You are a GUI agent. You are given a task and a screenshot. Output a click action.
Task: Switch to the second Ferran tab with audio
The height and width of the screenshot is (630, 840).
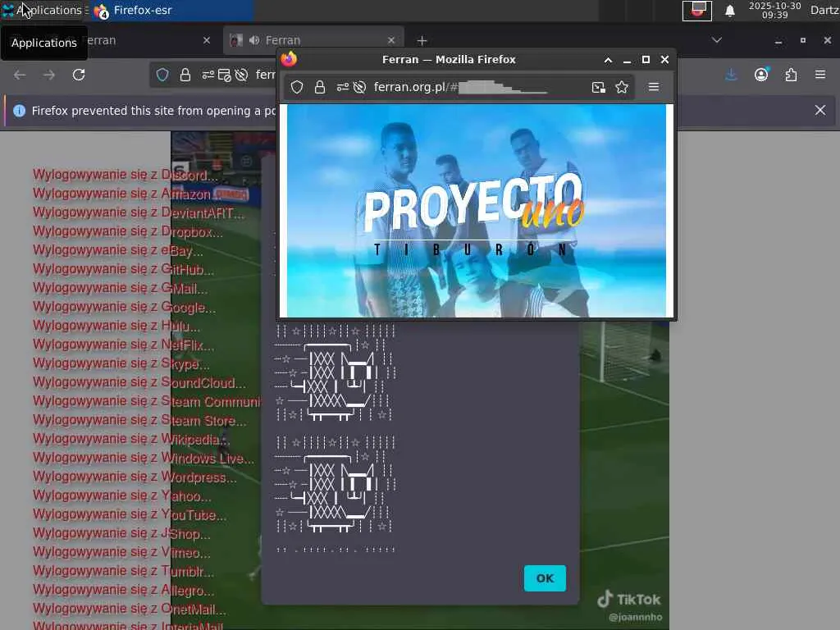tap(313, 40)
